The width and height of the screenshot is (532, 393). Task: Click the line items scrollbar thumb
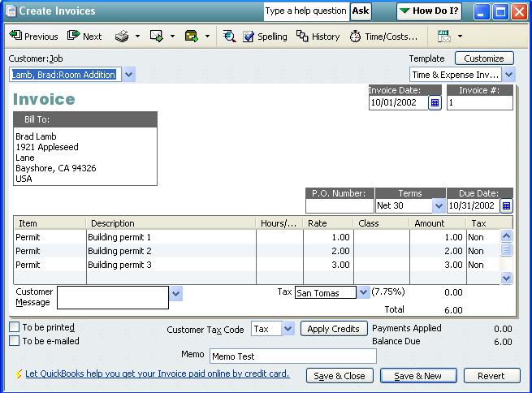click(506, 250)
